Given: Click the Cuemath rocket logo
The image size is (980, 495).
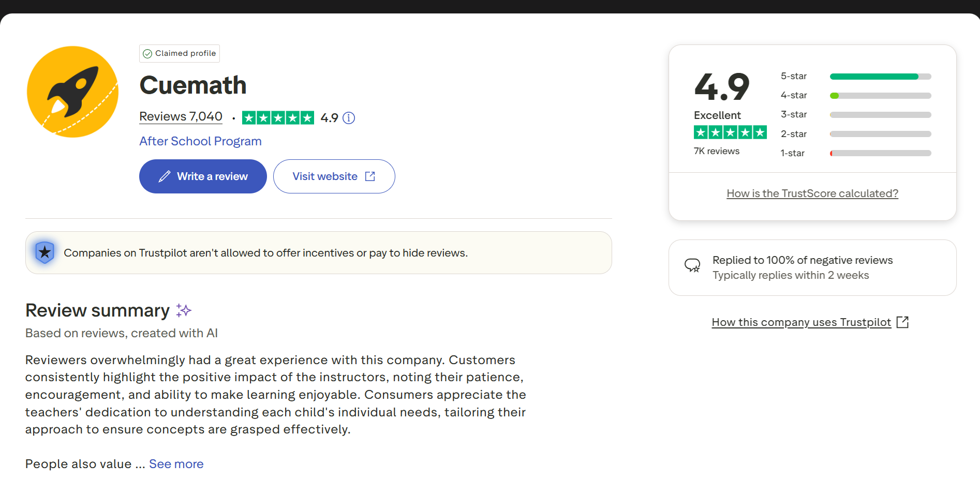Looking at the screenshot, I should [72, 92].
